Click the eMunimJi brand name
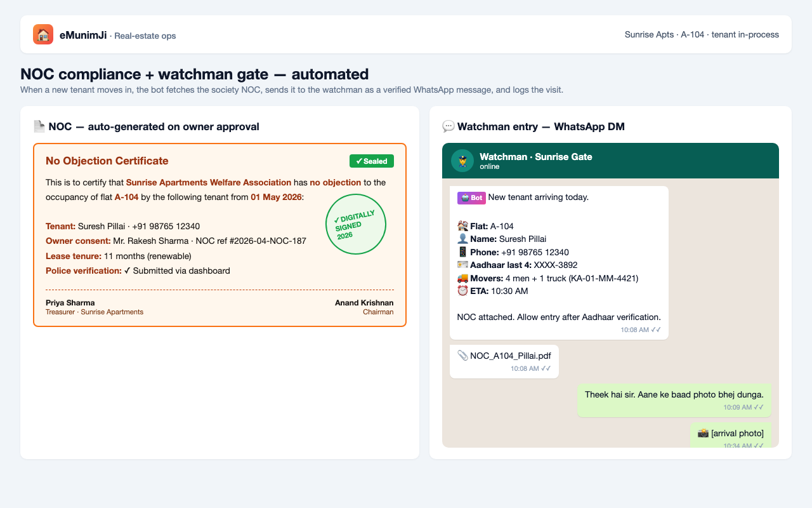Image resolution: width=812 pixels, height=508 pixels. (x=83, y=35)
